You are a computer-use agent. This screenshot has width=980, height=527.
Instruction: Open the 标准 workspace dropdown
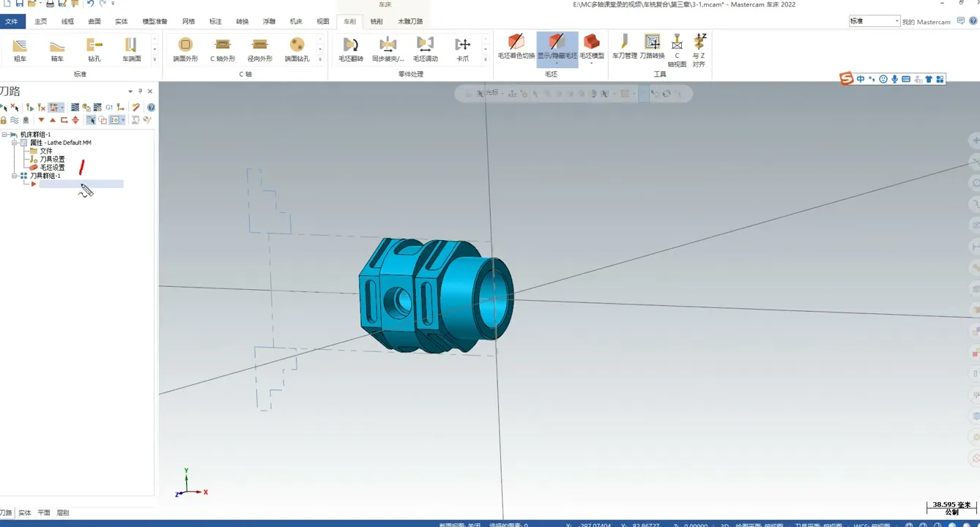point(874,21)
